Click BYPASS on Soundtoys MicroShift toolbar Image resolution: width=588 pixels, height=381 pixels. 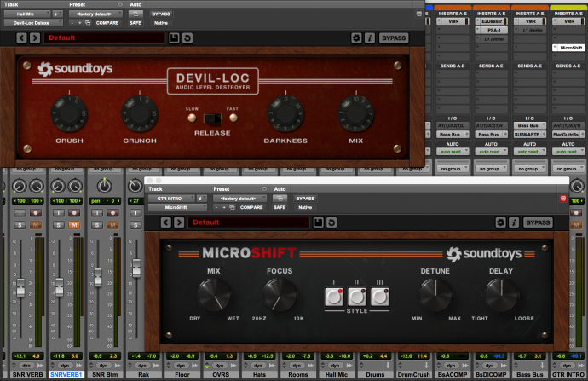coord(538,222)
